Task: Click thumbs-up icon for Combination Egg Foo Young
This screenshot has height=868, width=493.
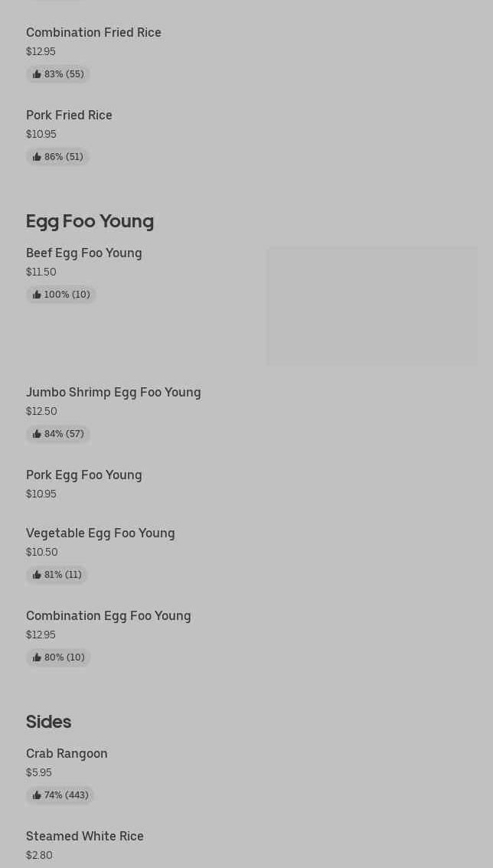Action: [37, 658]
